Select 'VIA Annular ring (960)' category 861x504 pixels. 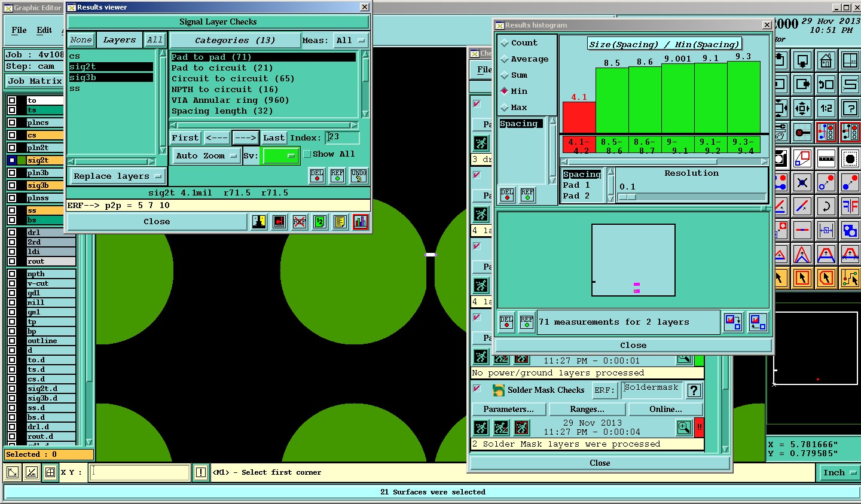230,100
